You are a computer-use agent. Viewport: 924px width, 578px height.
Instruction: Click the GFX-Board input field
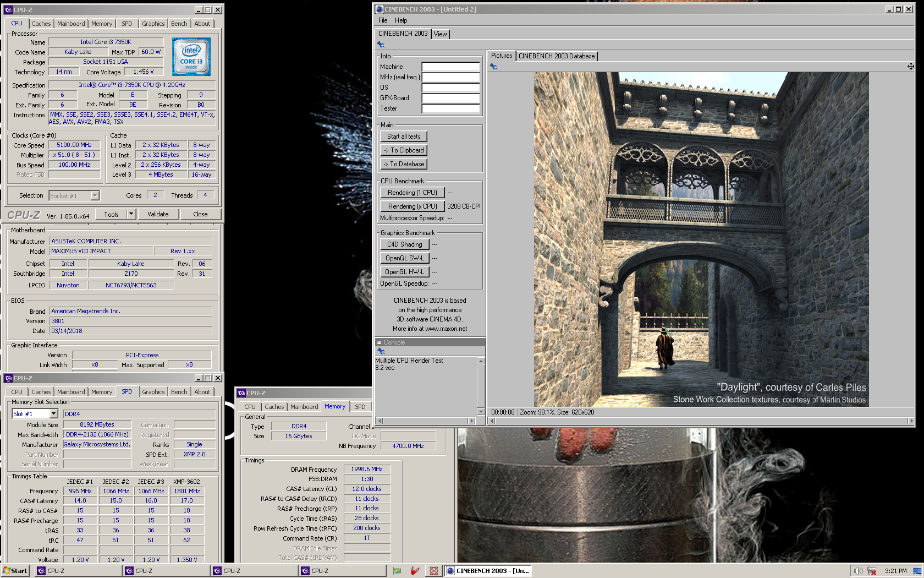pyautogui.click(x=450, y=98)
